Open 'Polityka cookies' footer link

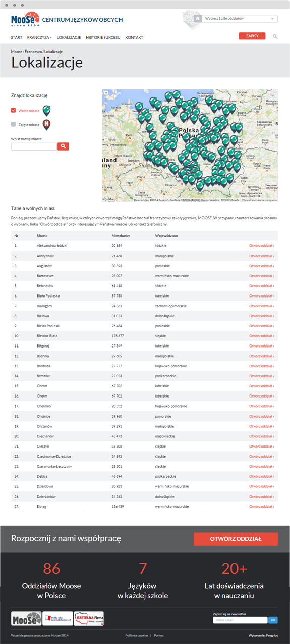point(136,635)
